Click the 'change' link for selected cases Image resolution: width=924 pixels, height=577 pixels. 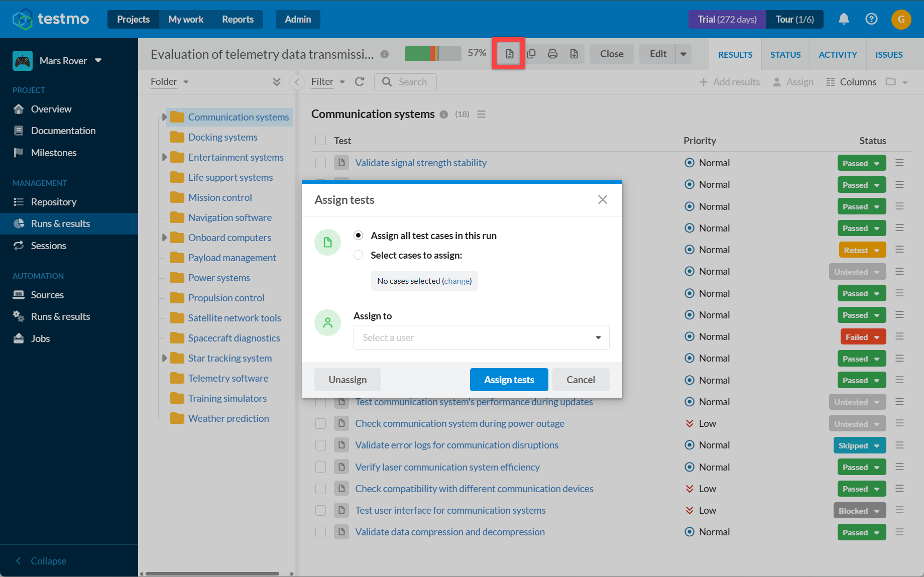[456, 281]
